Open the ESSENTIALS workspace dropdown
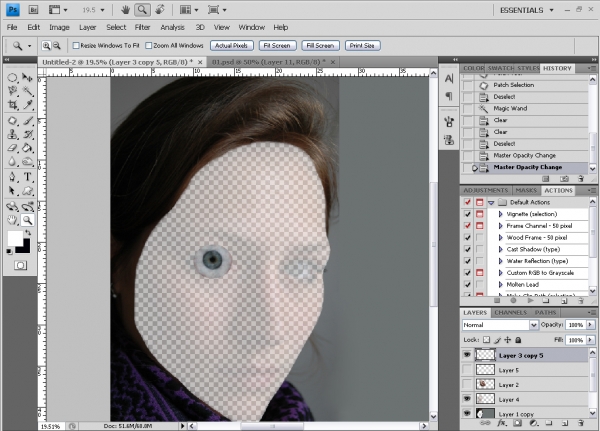This screenshot has height=431, width=600. [527, 10]
